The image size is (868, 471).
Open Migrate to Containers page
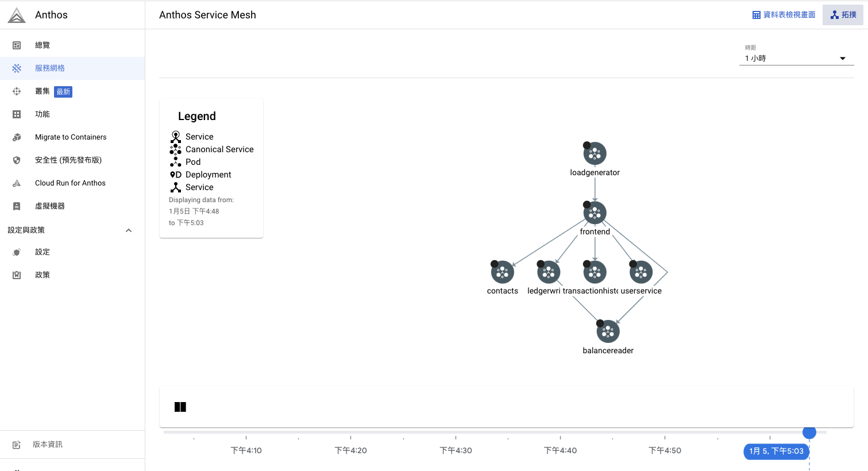click(71, 137)
